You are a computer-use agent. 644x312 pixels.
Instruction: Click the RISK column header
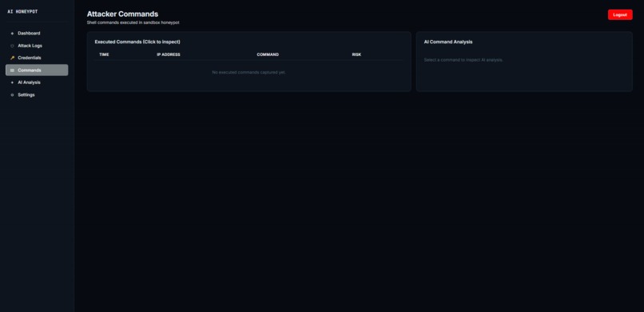tap(356, 54)
